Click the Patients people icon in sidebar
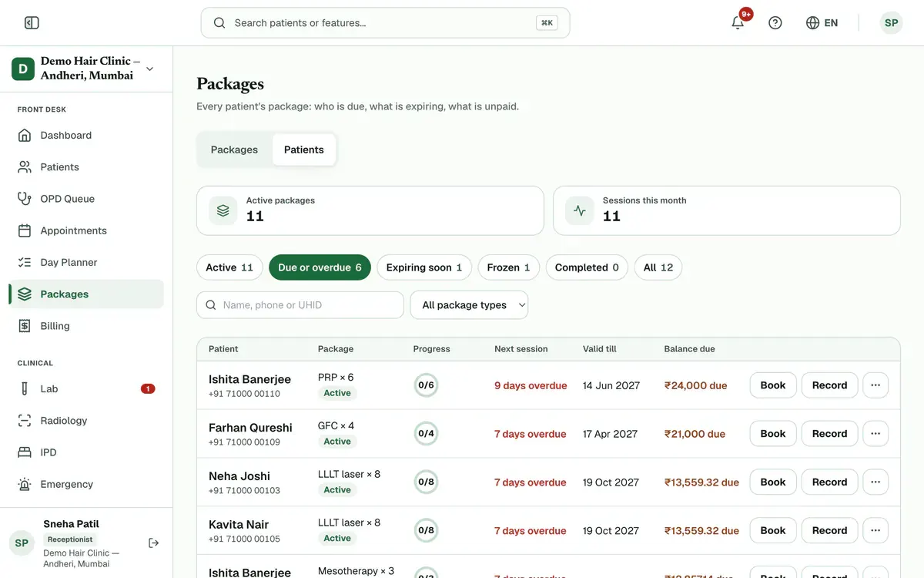This screenshot has width=924, height=578. 25,166
